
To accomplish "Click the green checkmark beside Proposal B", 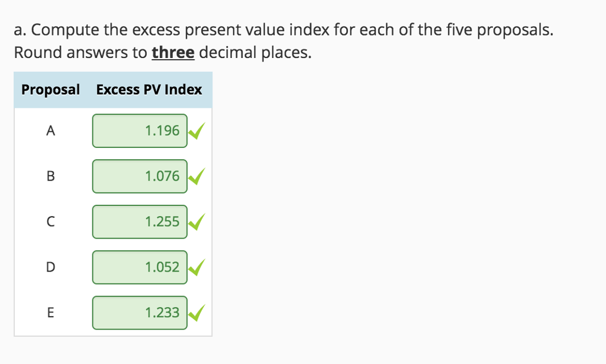I will [198, 176].
